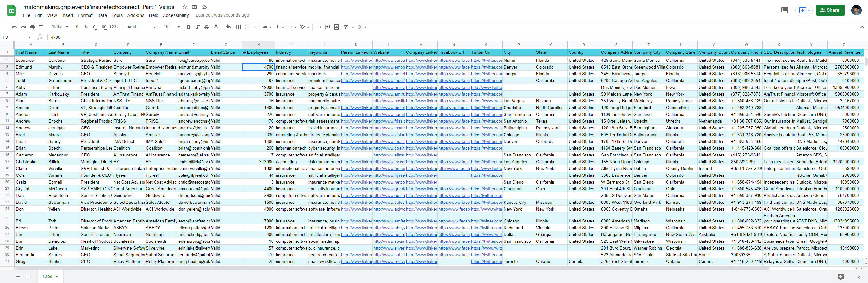The image size is (868, 283).
Task: Click the name box showing H3
Action: [x=17, y=37]
